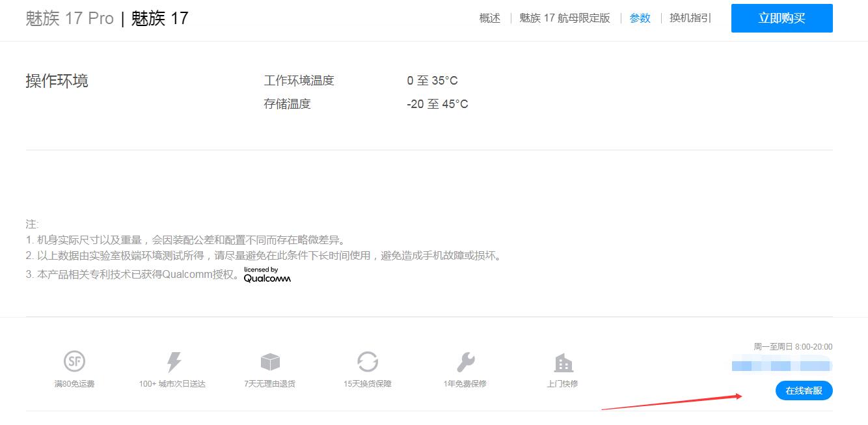Click the licensed by Qualcomm logo
Viewport: 868px width, 425px height.
267,275
